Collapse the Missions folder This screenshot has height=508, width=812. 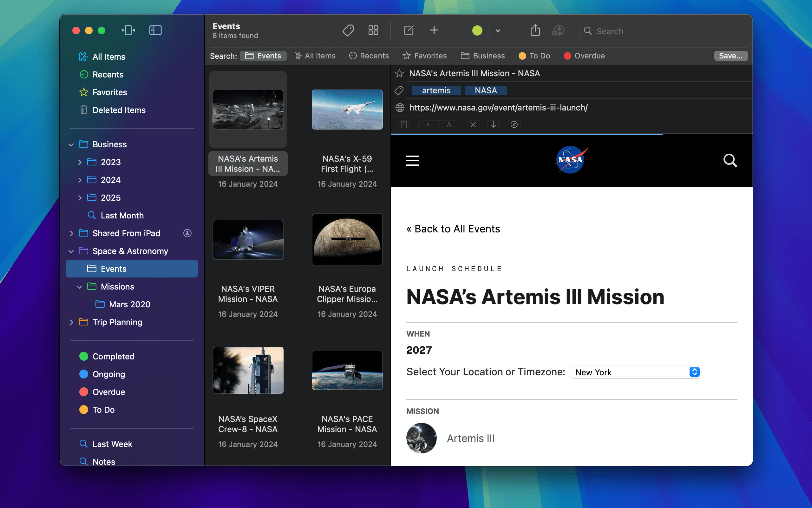point(80,287)
